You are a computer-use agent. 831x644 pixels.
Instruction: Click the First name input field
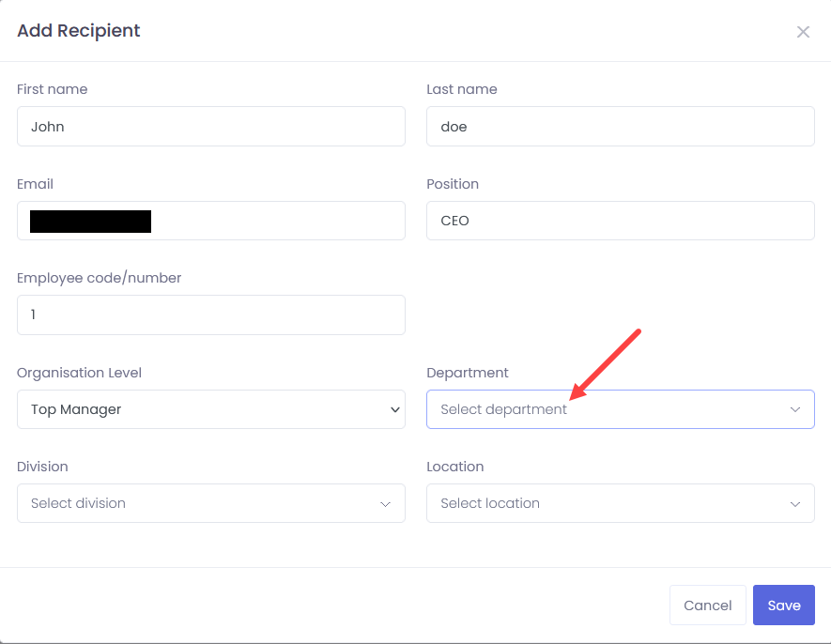211,126
